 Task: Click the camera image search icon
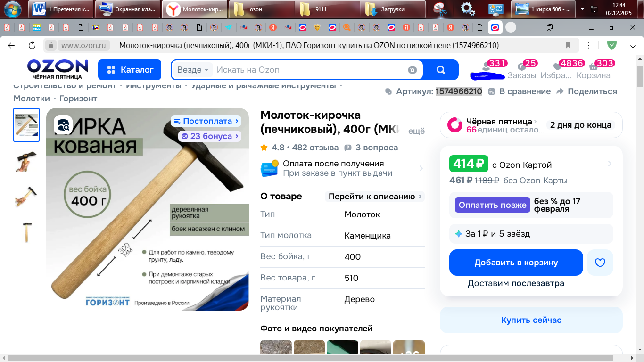click(x=413, y=70)
